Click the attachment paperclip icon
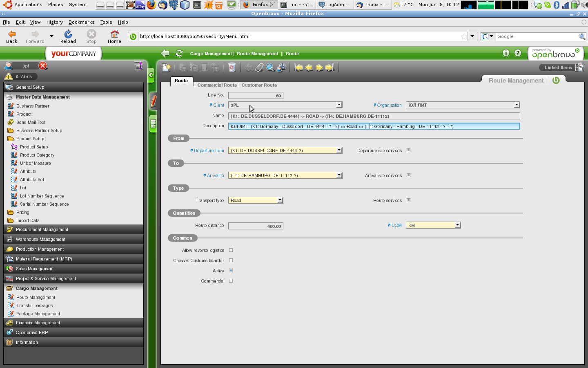 260,68
